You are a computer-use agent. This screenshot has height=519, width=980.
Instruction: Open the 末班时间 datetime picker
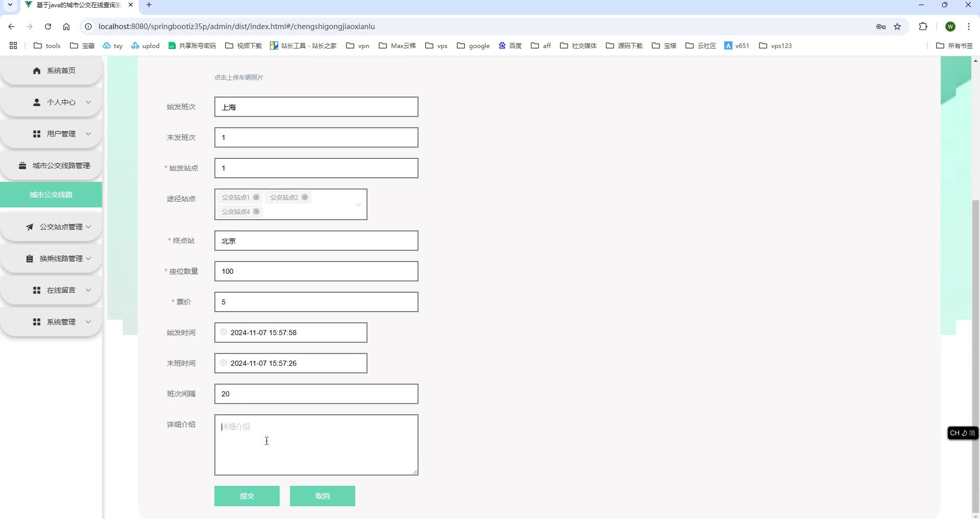[x=290, y=363]
